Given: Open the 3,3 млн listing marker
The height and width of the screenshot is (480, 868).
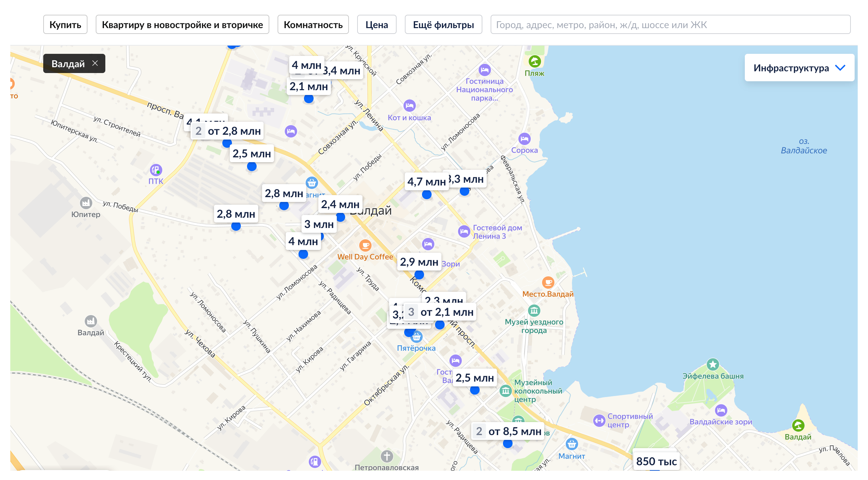Looking at the screenshot, I should [467, 179].
